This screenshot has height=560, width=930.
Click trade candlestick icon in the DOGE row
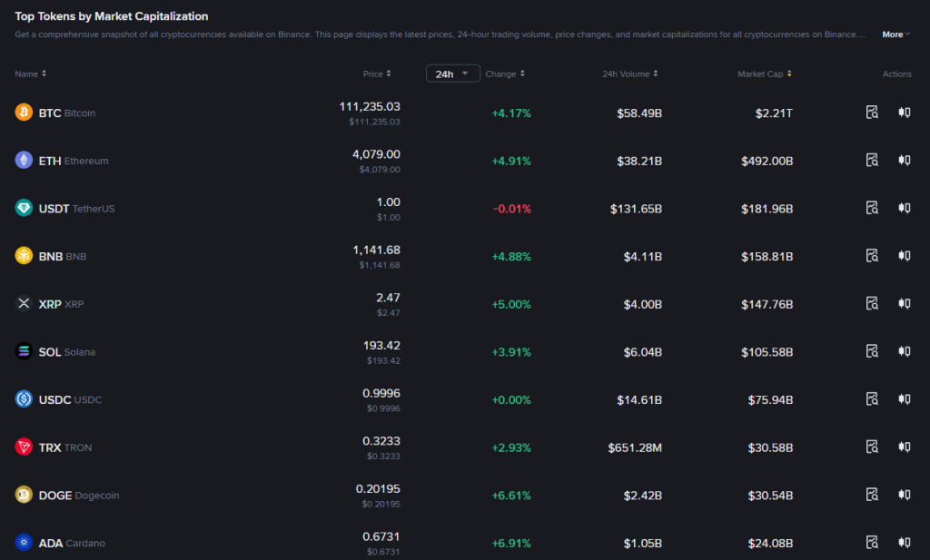pyautogui.click(x=904, y=495)
